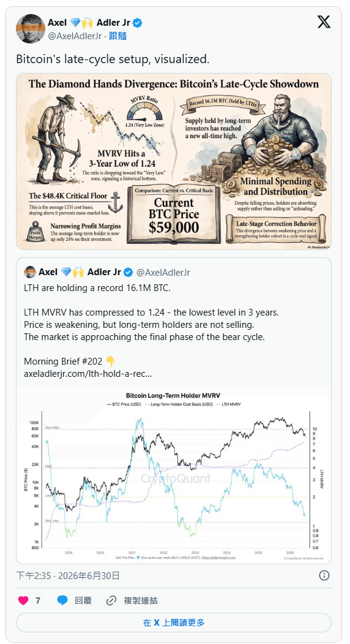Open the Diamond Hands Divergence infographic
This screenshot has height=644, width=350.
pyautogui.click(x=174, y=161)
